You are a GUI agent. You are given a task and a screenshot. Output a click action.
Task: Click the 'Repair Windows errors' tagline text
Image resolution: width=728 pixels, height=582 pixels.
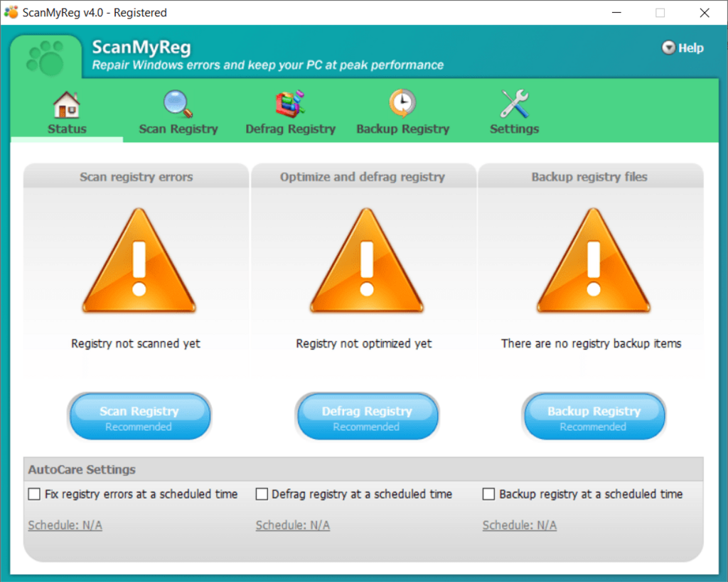click(267, 65)
